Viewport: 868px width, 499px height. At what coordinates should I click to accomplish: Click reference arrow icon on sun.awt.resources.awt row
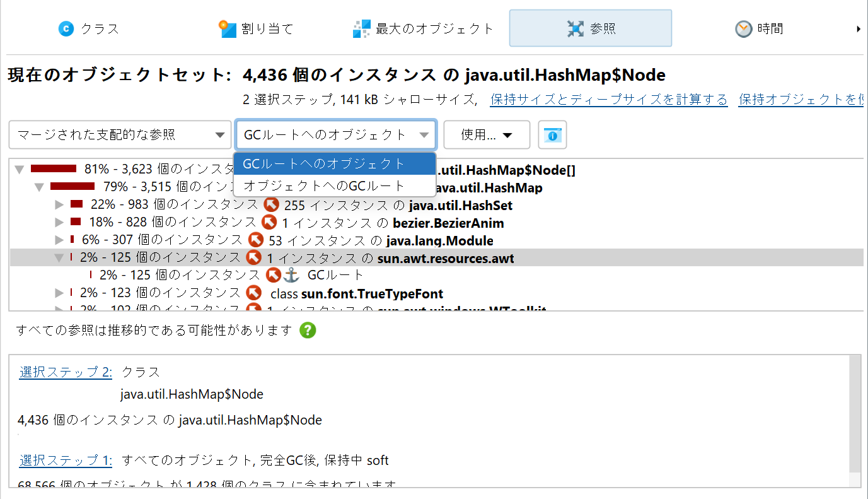tap(253, 257)
